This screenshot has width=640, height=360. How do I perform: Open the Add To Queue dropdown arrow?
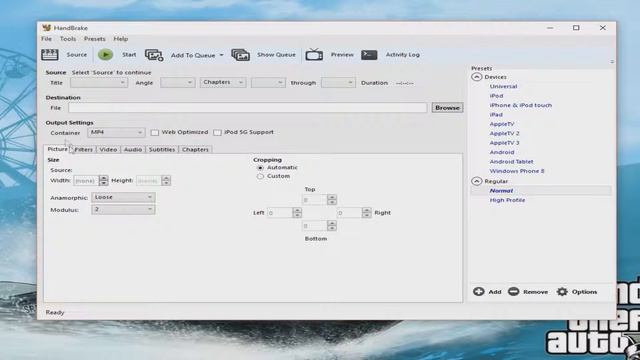coord(222,55)
